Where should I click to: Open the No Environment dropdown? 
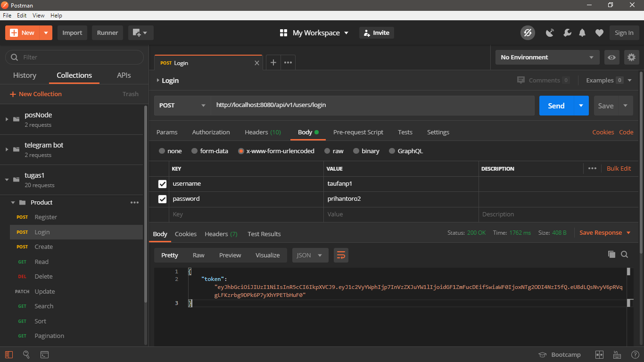click(546, 57)
